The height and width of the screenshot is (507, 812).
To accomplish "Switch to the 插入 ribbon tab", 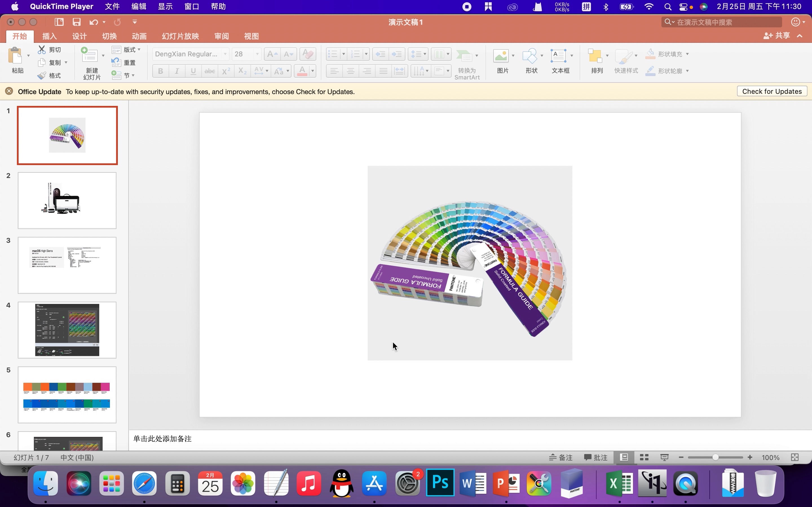I will pyautogui.click(x=49, y=36).
